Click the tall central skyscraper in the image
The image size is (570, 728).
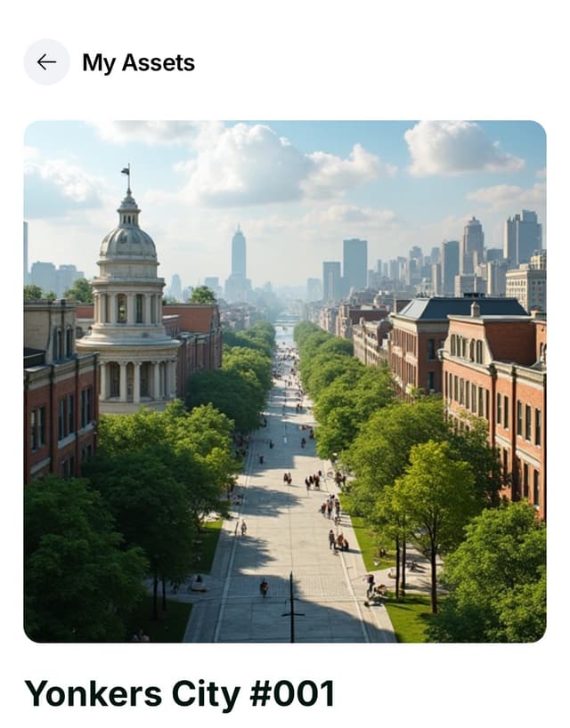point(239,255)
